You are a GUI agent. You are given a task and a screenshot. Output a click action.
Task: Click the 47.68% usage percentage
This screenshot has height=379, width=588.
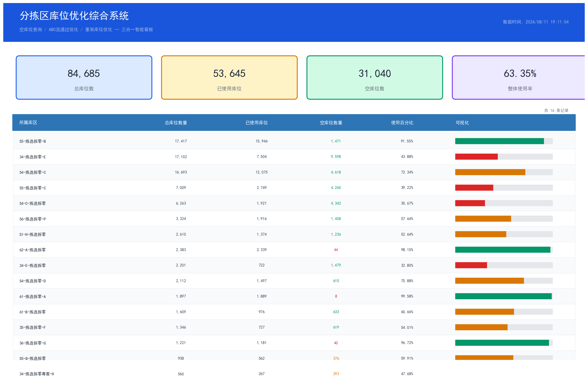click(x=407, y=374)
